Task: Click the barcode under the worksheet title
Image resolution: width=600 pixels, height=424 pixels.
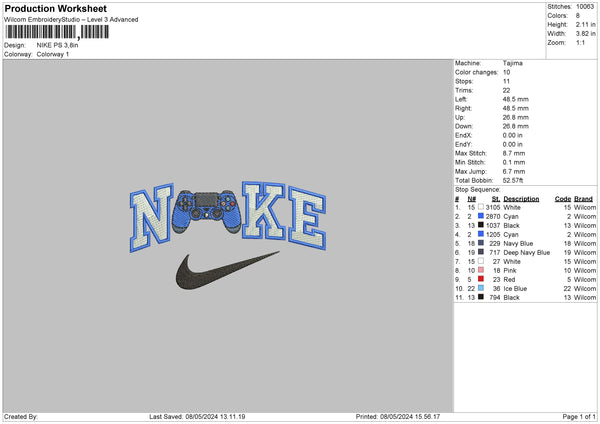Action: pyautogui.click(x=57, y=32)
